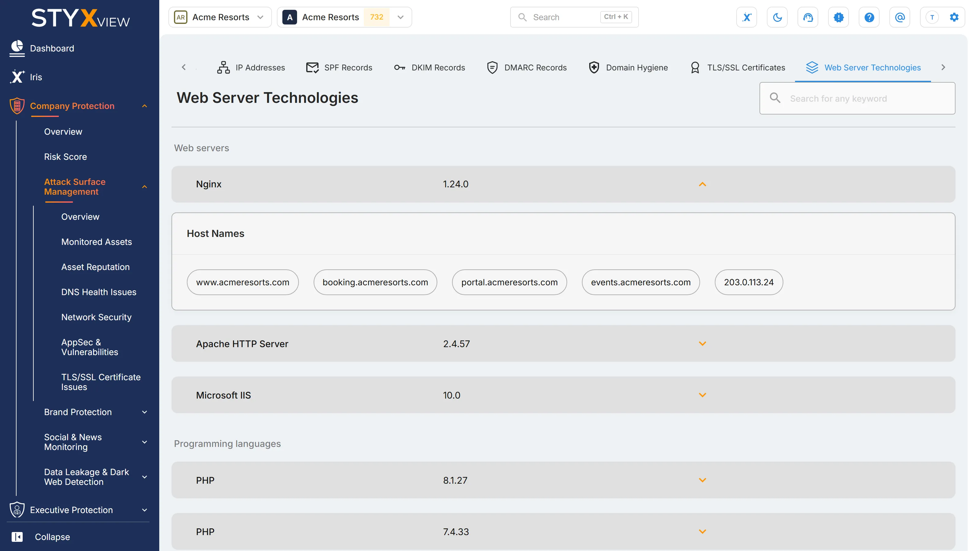
Task: Click the Iris sidebar icon
Action: click(17, 77)
